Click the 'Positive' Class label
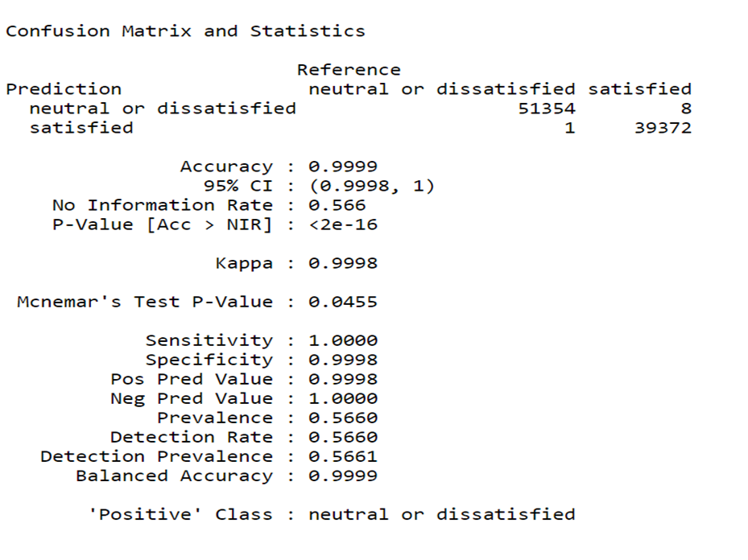This screenshot has width=748, height=560. tap(180, 514)
